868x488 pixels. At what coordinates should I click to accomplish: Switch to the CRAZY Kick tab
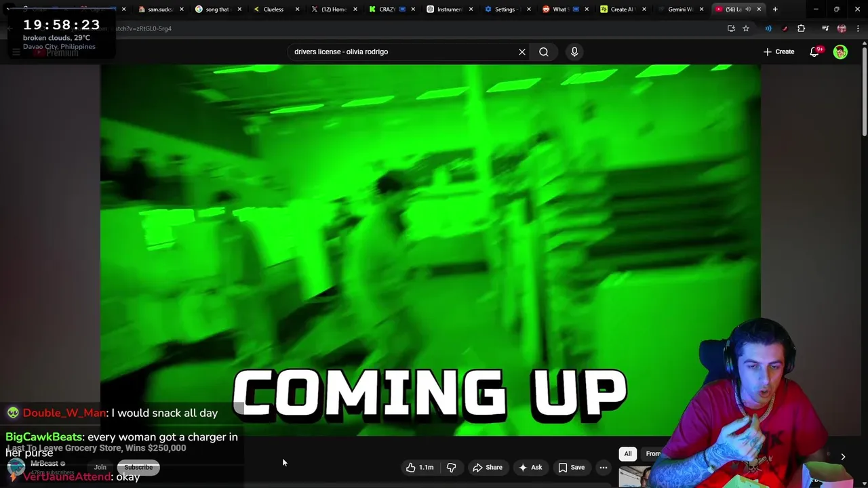pos(387,9)
